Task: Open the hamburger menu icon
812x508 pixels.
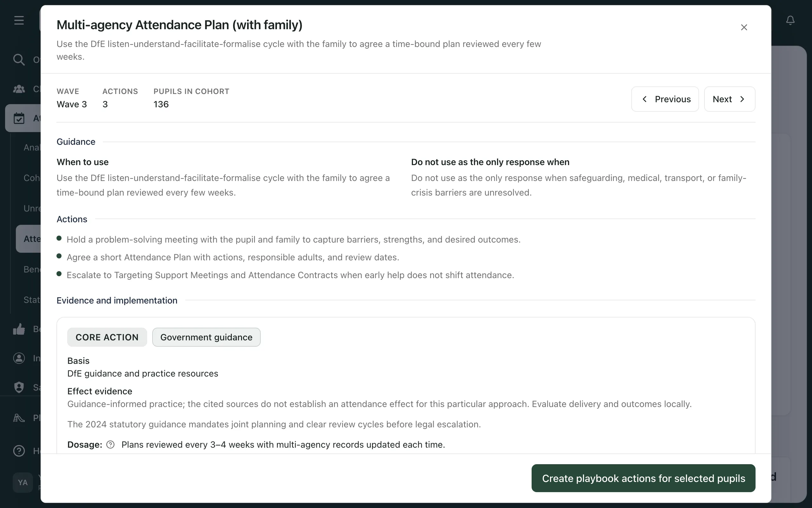Action: point(19,21)
